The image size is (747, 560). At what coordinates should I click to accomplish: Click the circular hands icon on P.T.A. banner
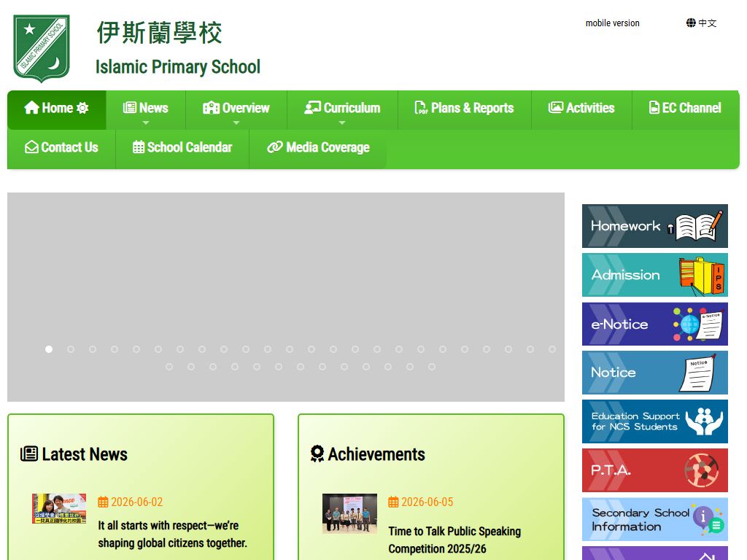point(702,470)
